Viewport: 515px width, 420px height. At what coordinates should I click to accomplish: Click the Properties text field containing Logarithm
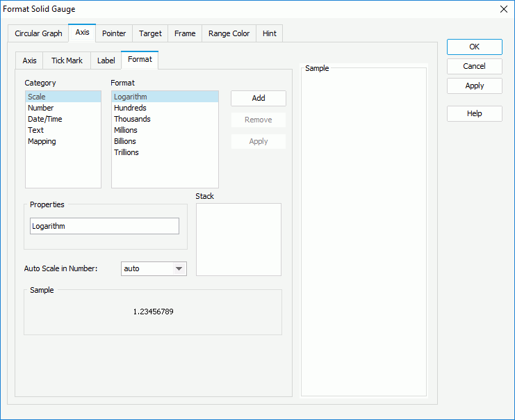[x=104, y=226]
